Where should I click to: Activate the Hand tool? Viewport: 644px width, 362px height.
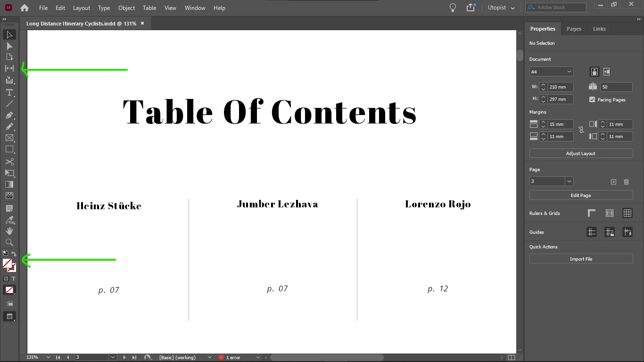point(9,231)
